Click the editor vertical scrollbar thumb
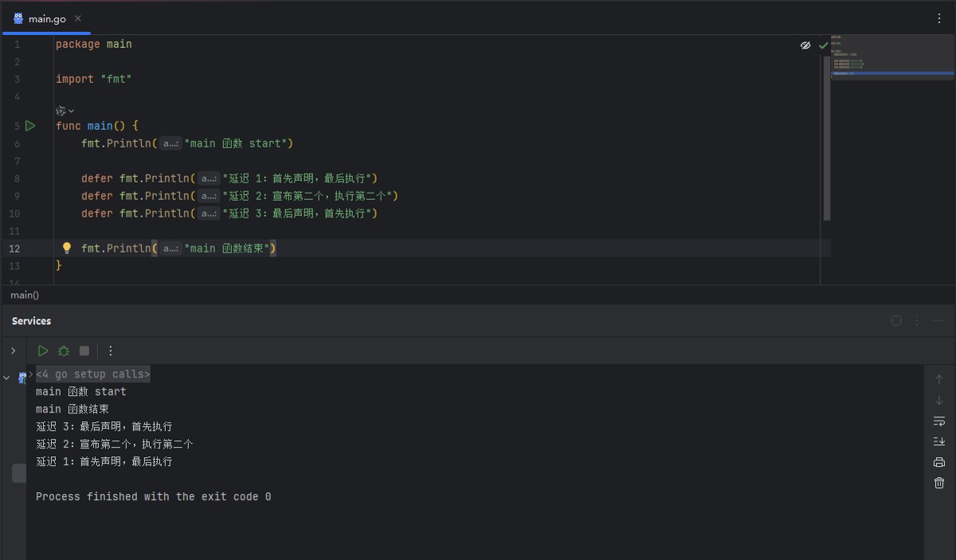 pos(827,138)
